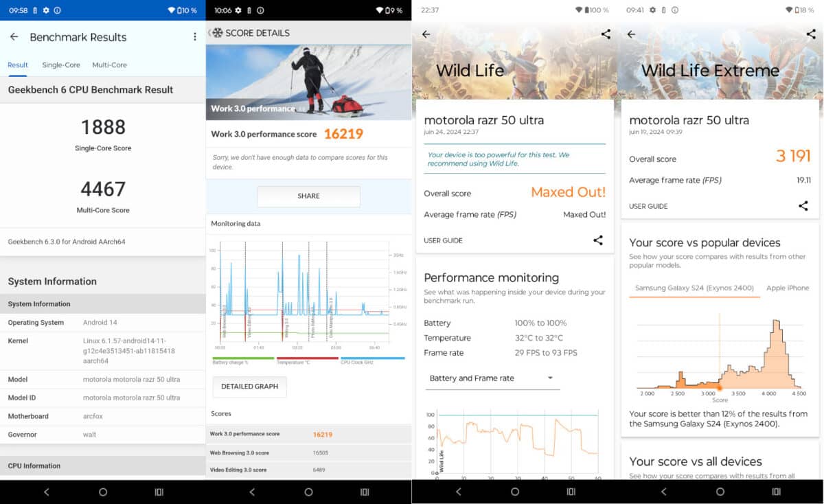Select the Result tab in Geekbench
Viewport: 824px width, 504px height.
click(x=18, y=65)
